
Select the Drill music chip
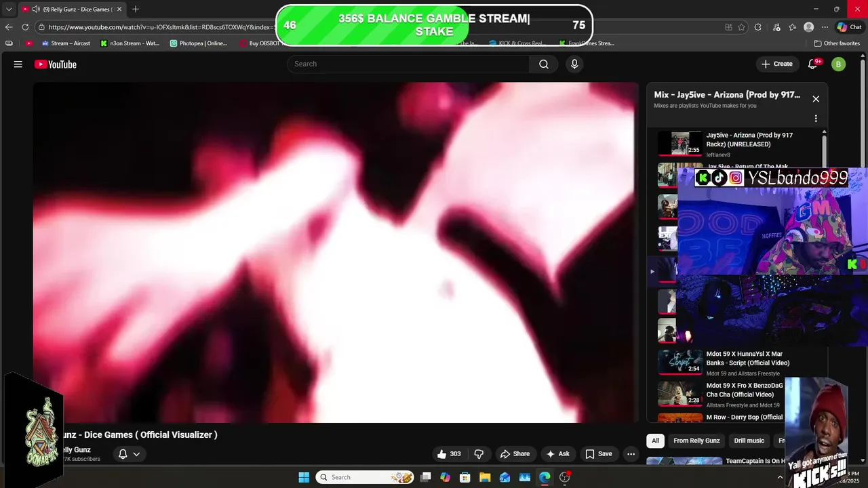point(749,441)
